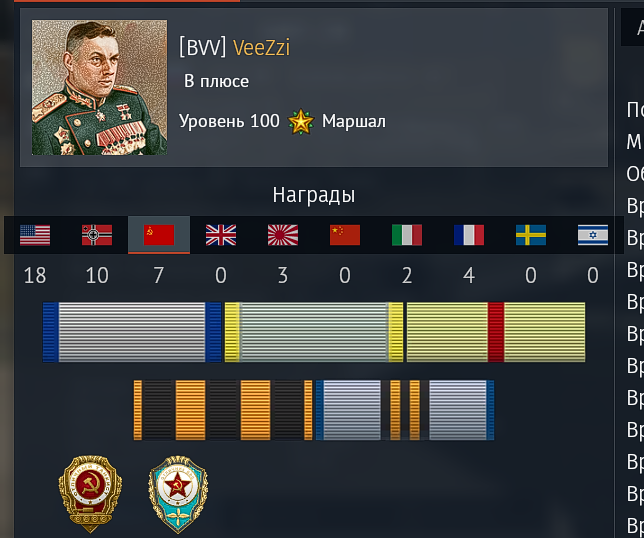The image size is (644, 538).
Task: Show awards for the Italy flag
Action: [x=407, y=235]
